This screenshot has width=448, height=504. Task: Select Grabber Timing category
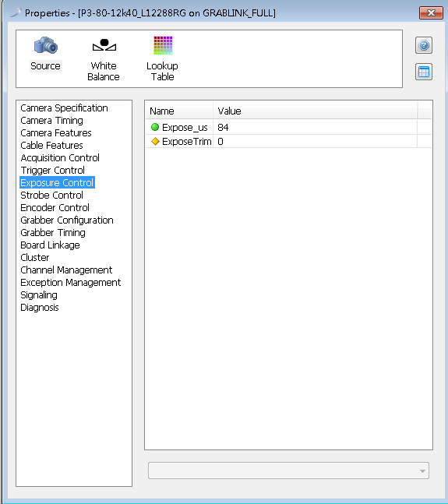pyautogui.click(x=53, y=233)
